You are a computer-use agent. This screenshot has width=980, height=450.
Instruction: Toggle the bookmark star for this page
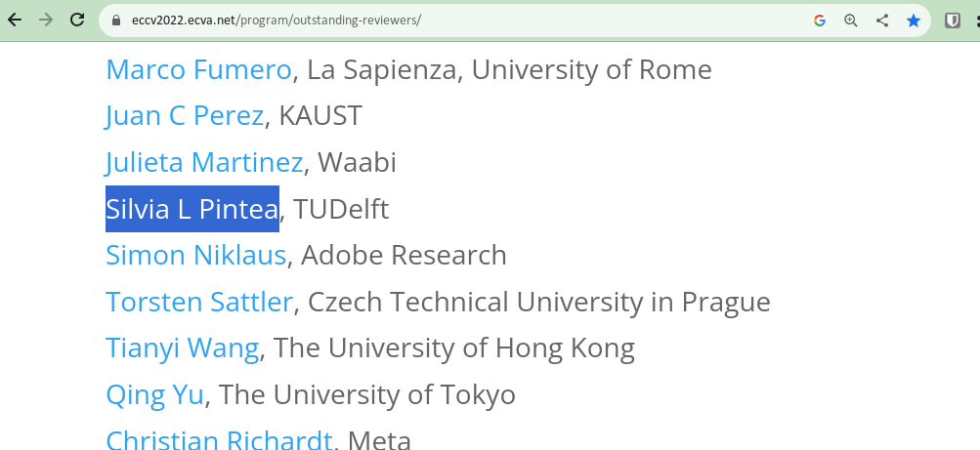pyautogui.click(x=914, y=20)
